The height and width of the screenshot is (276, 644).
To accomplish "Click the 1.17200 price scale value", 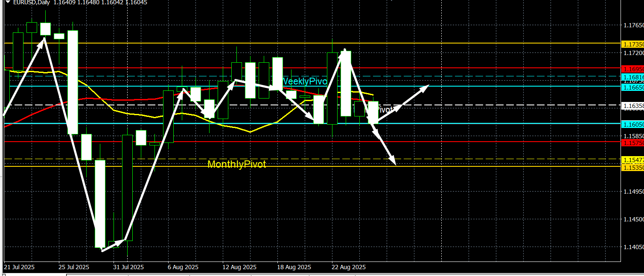I will point(633,53).
